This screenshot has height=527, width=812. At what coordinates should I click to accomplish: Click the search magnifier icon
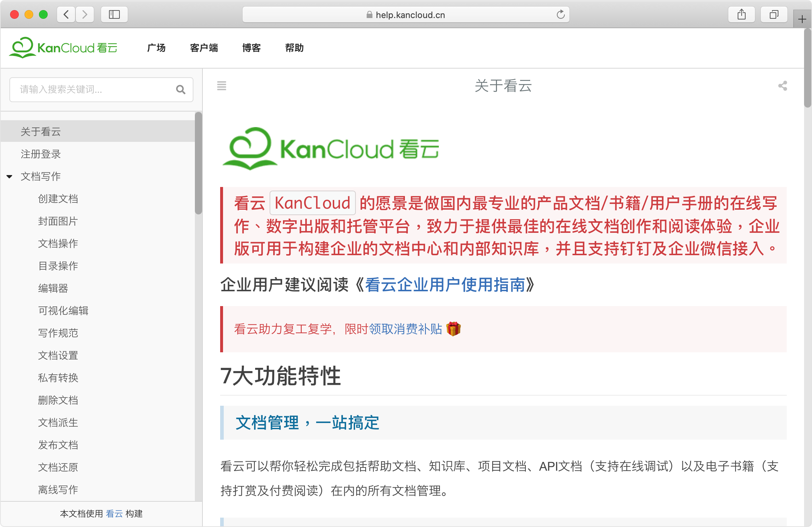pos(181,90)
